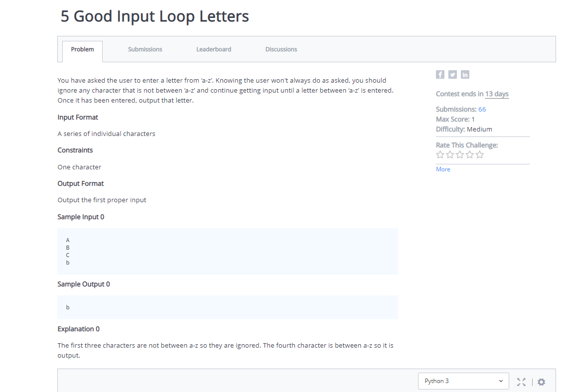Viewport: 561px width, 392px height.
Task: Share the challenge on Facebook
Action: coord(440,74)
